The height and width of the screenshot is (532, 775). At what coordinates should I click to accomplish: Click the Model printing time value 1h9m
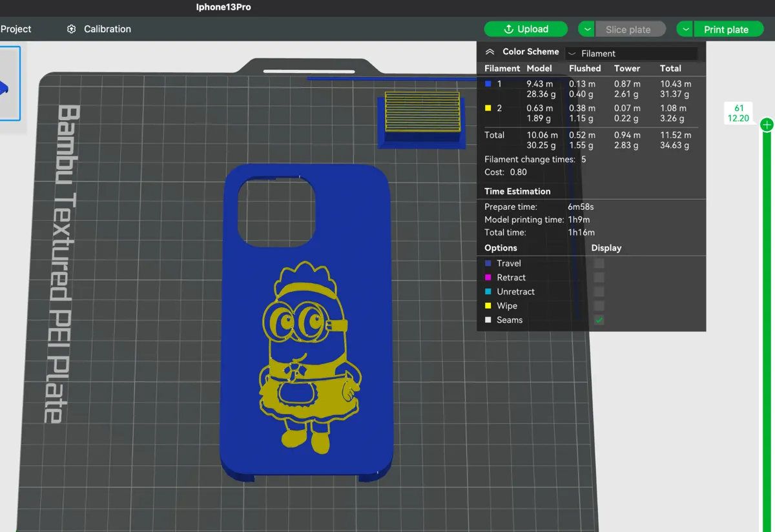[579, 220]
